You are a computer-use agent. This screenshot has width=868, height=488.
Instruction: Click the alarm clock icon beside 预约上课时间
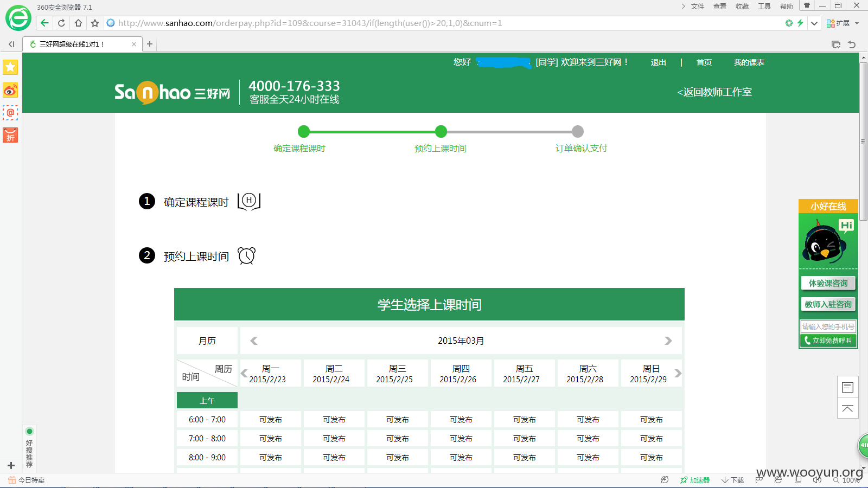coord(246,255)
